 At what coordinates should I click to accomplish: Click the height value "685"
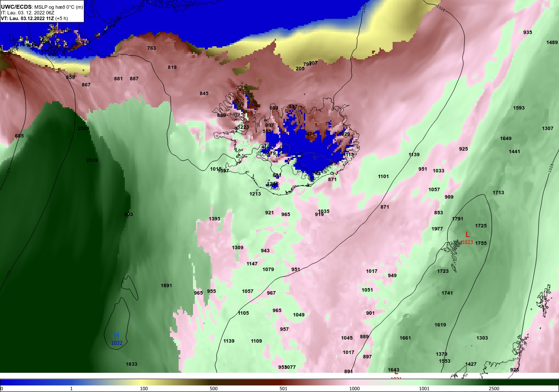pyautogui.click(x=19, y=136)
